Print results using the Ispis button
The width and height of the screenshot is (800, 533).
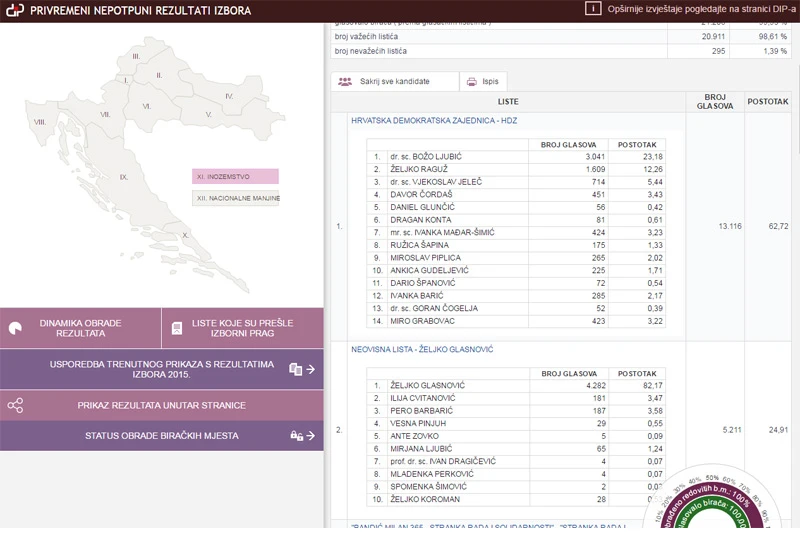click(x=483, y=82)
